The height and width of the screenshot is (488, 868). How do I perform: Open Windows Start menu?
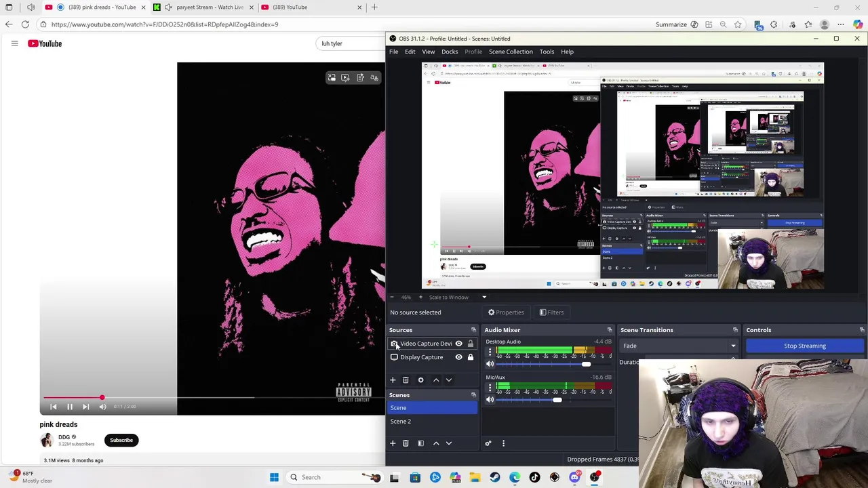274,477
